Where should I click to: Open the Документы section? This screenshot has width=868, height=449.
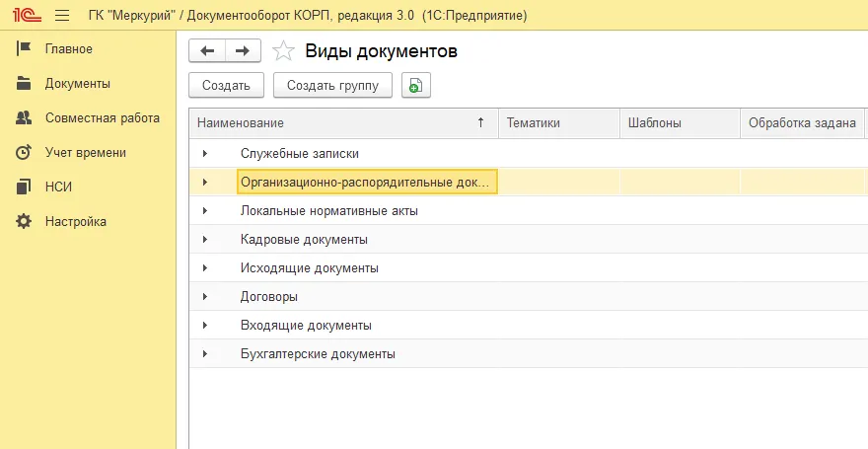point(78,84)
